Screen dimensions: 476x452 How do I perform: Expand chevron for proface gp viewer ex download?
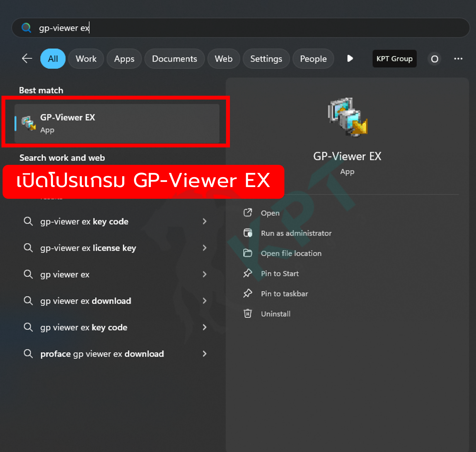coord(204,354)
